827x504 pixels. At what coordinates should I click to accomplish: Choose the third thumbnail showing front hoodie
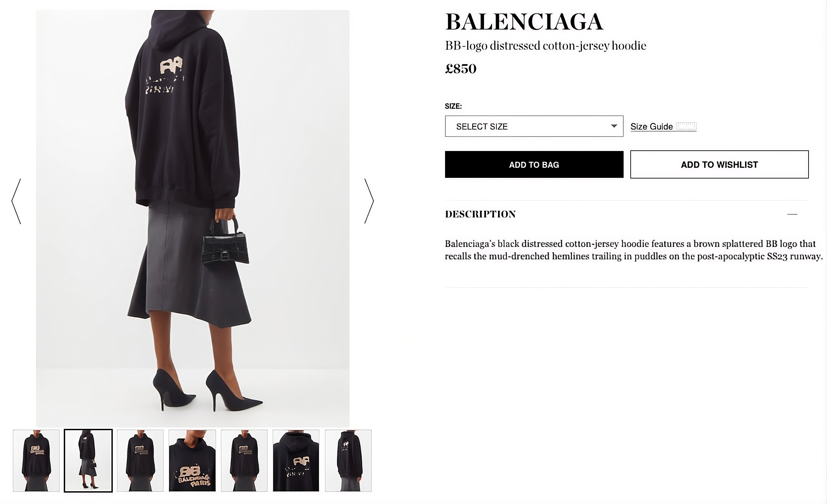(140, 460)
